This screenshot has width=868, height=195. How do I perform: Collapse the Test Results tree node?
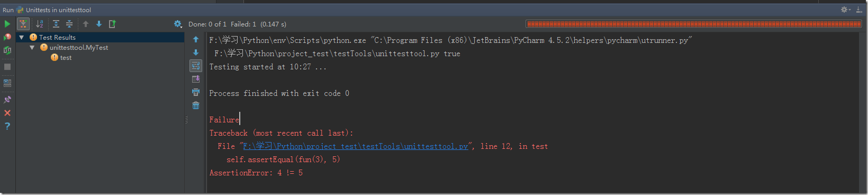point(22,38)
